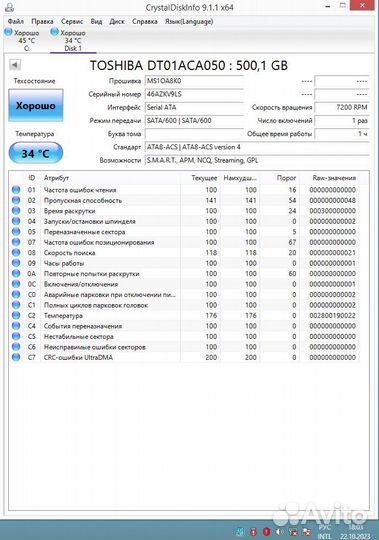
Task: Open the Файл menu
Action: point(15,21)
